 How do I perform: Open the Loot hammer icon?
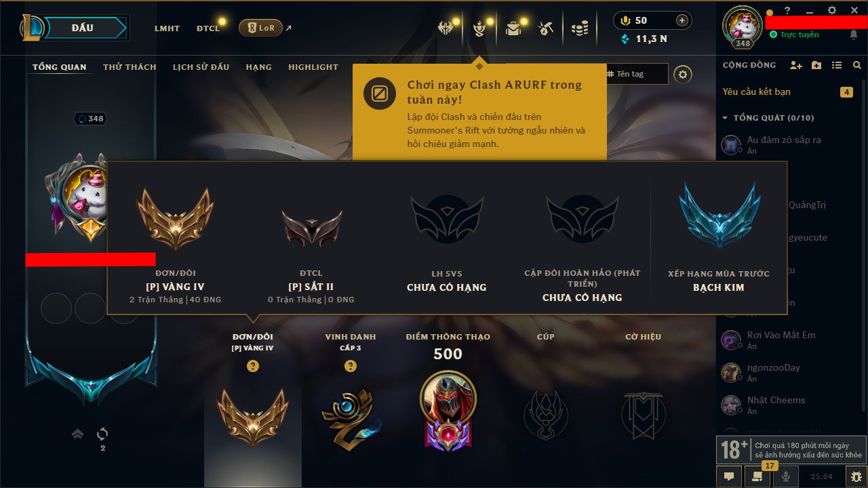point(545,28)
